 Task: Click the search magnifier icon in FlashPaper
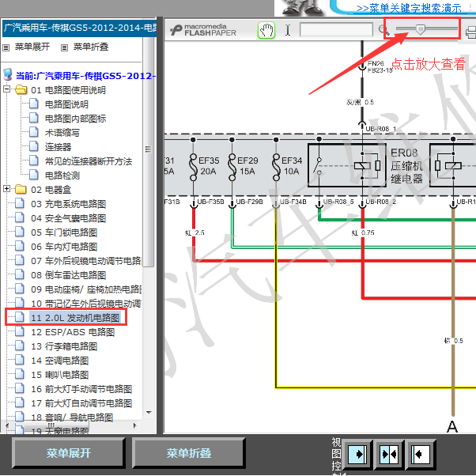coord(383,30)
